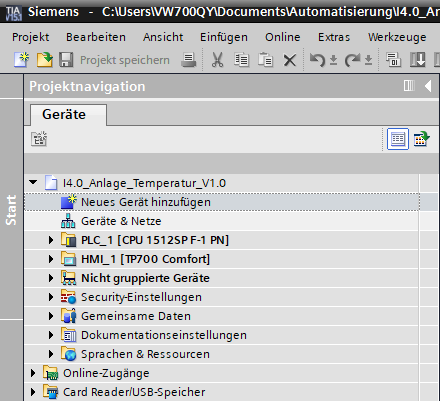Click the undo arrow icon
Image resolution: width=440 pixels, height=401 pixels.
click(x=317, y=60)
